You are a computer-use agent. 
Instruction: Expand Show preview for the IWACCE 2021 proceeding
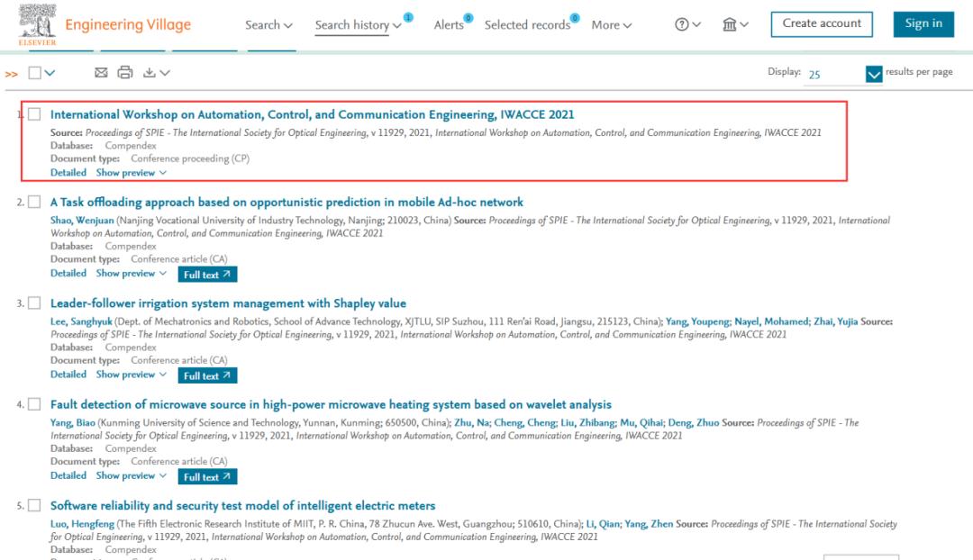132,172
